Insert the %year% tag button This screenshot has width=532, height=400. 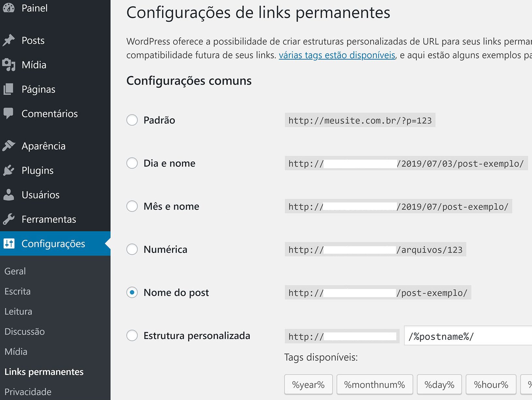[x=308, y=385]
